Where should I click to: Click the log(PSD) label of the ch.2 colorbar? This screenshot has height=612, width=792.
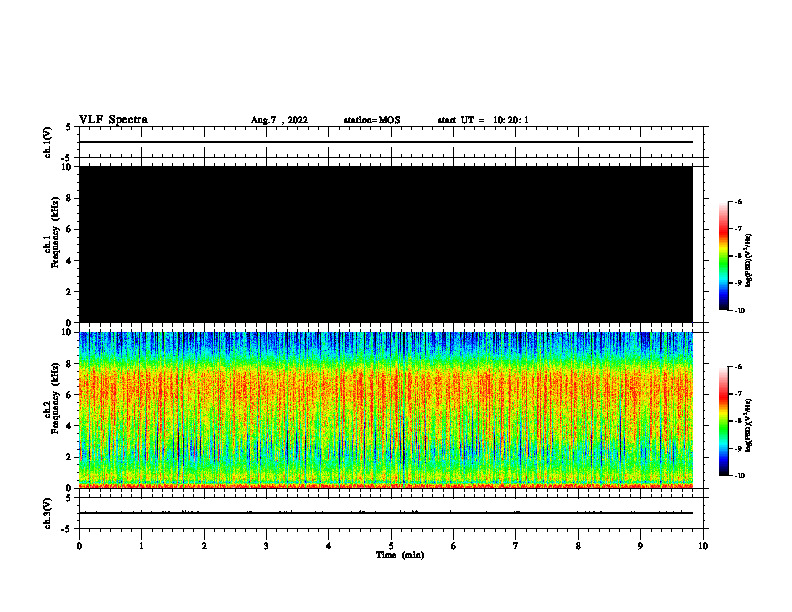tap(749, 426)
